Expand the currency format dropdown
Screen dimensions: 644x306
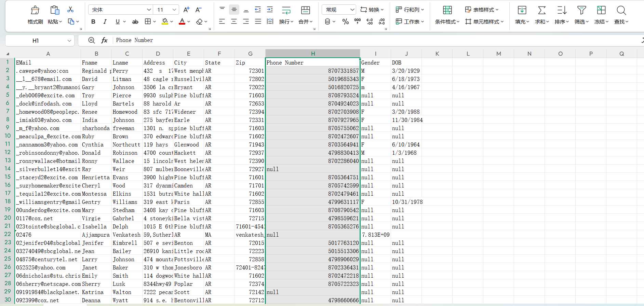tap(334, 22)
